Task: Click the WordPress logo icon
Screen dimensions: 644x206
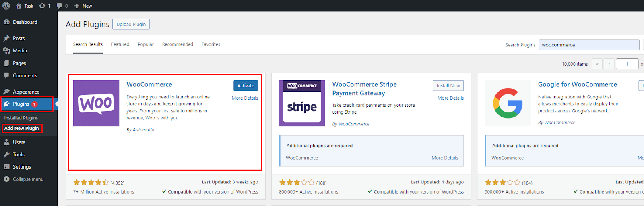Action: point(6,6)
